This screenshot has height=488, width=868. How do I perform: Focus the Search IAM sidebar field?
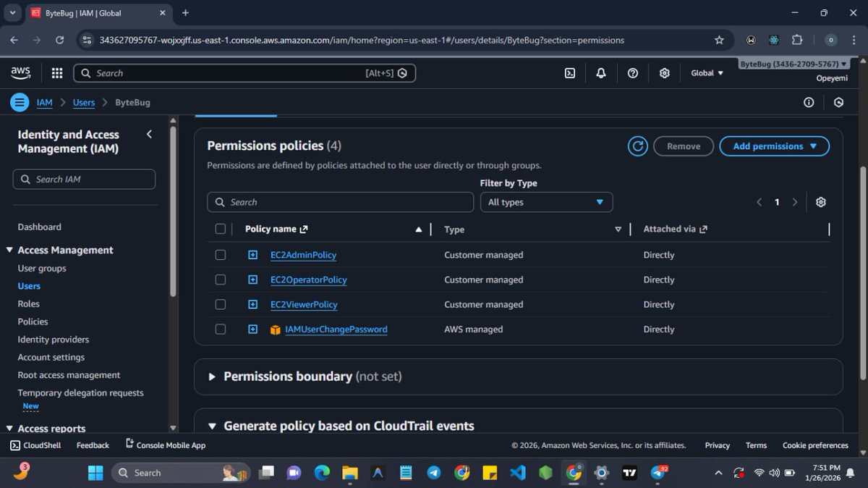84,179
